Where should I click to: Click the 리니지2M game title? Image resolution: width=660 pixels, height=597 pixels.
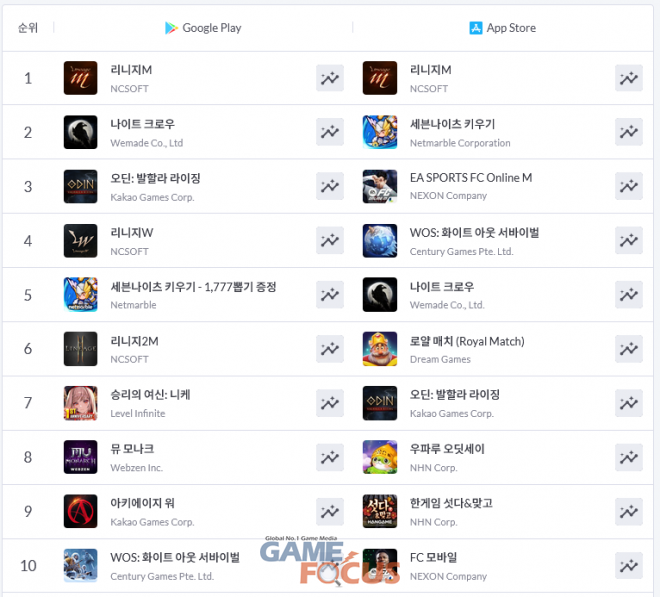134,341
